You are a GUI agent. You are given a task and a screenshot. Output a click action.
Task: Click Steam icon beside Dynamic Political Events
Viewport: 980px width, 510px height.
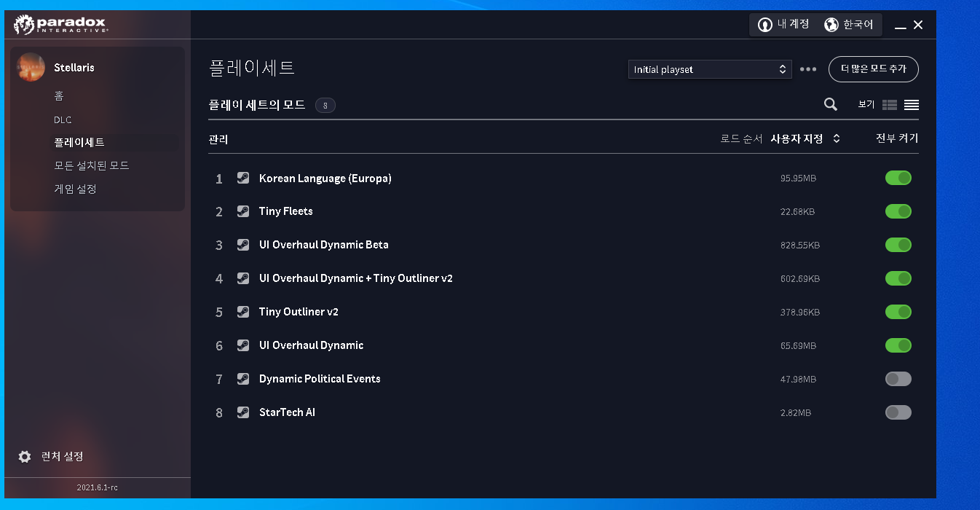tap(243, 379)
